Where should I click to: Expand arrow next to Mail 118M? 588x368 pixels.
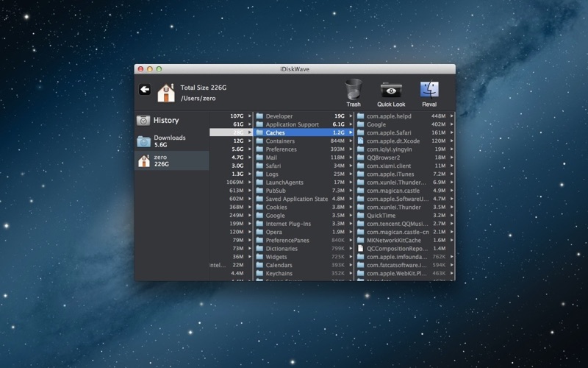pos(351,158)
